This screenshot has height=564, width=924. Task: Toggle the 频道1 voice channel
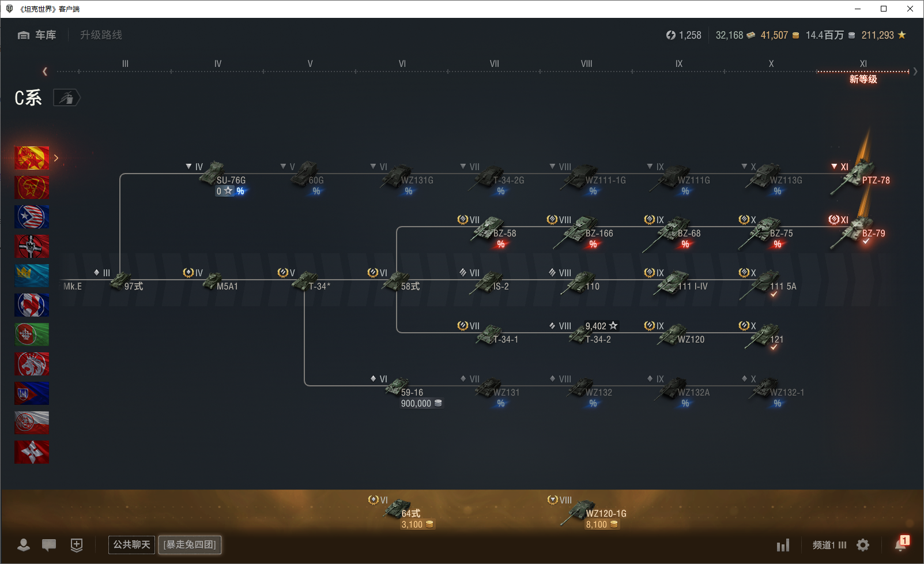click(x=829, y=545)
